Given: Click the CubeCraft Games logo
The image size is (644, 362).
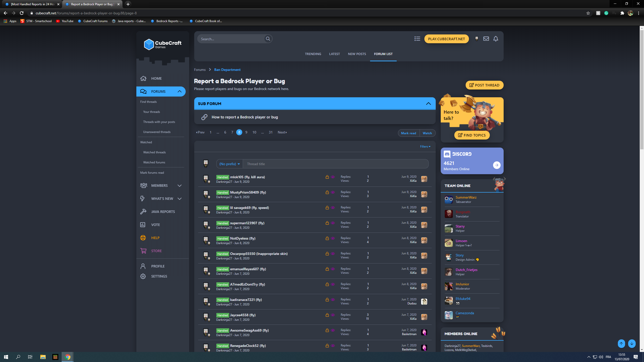Looking at the screenshot, I should pyautogui.click(x=163, y=44).
